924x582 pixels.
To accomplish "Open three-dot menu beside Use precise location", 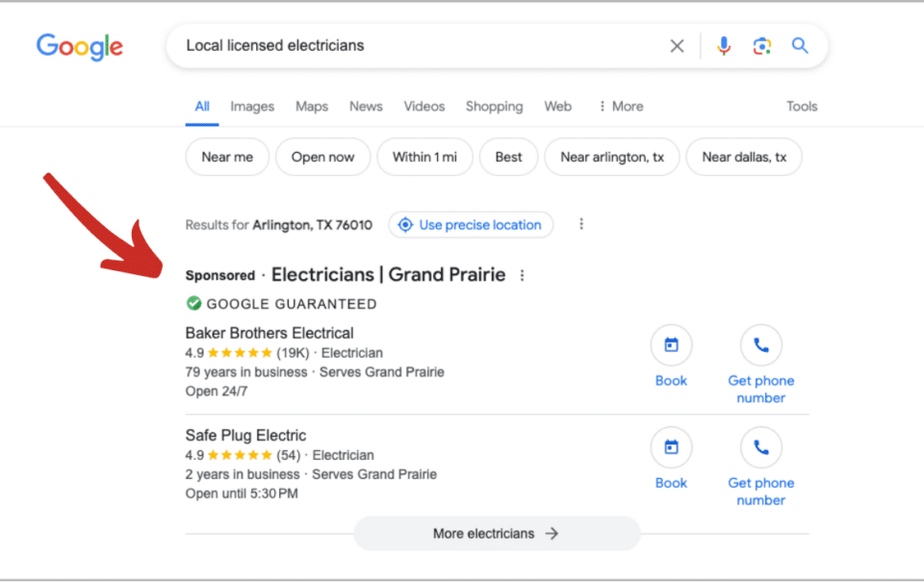I will (x=581, y=224).
